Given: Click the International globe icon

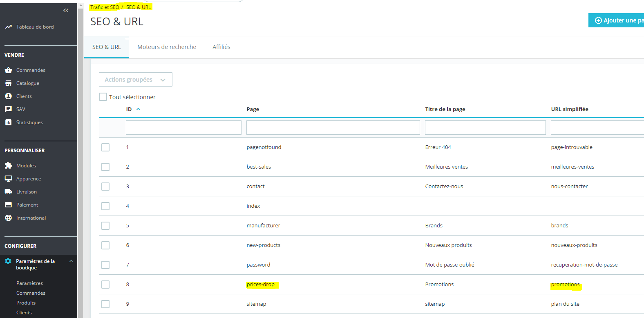Looking at the screenshot, I should pyautogui.click(x=8, y=218).
